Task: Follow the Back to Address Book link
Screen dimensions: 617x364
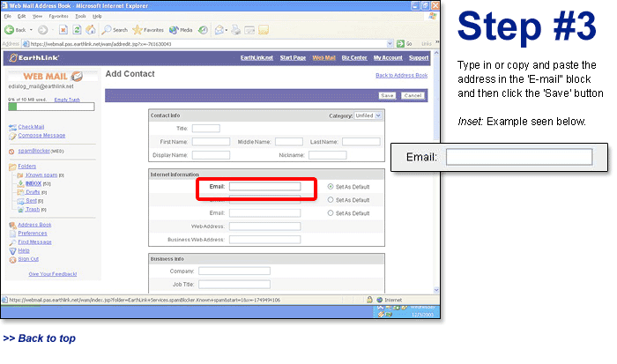Action: click(x=401, y=76)
